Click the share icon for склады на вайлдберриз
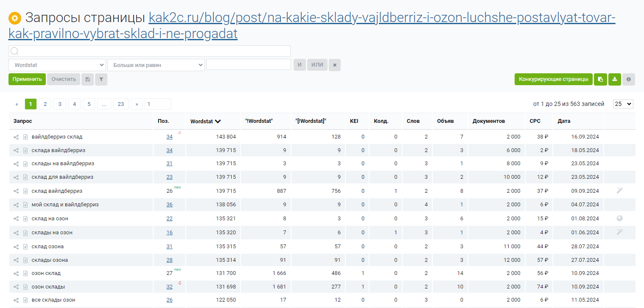The image size is (644, 308). tap(16, 164)
